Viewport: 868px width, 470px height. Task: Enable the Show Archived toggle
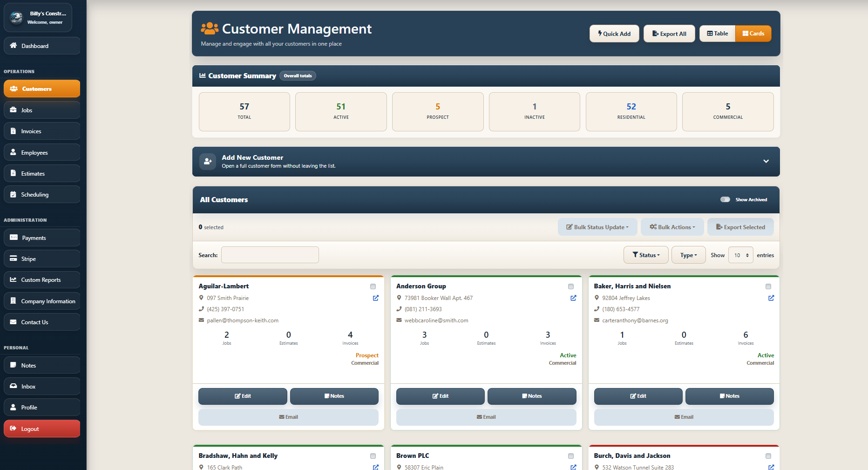click(x=725, y=199)
